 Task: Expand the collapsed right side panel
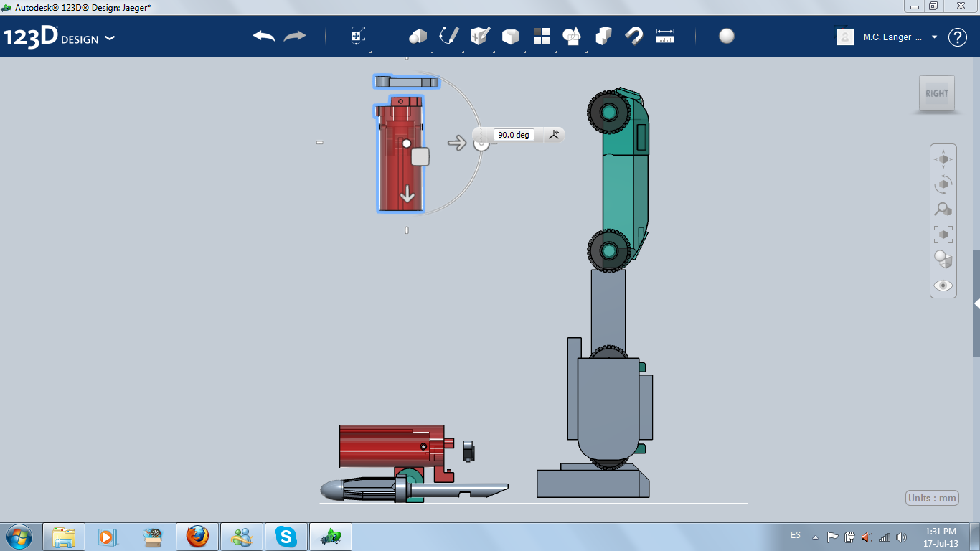(x=976, y=303)
